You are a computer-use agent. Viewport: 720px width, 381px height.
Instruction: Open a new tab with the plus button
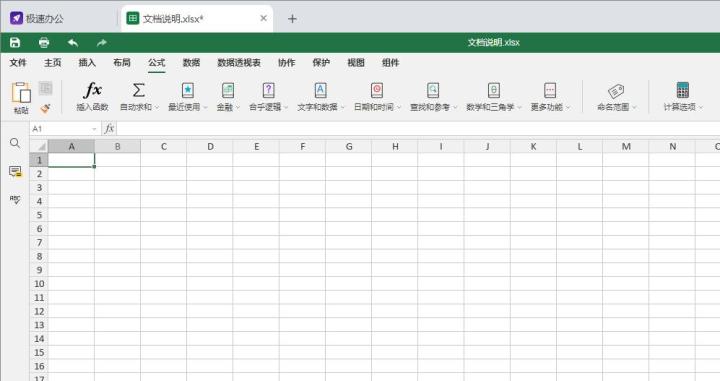point(292,19)
